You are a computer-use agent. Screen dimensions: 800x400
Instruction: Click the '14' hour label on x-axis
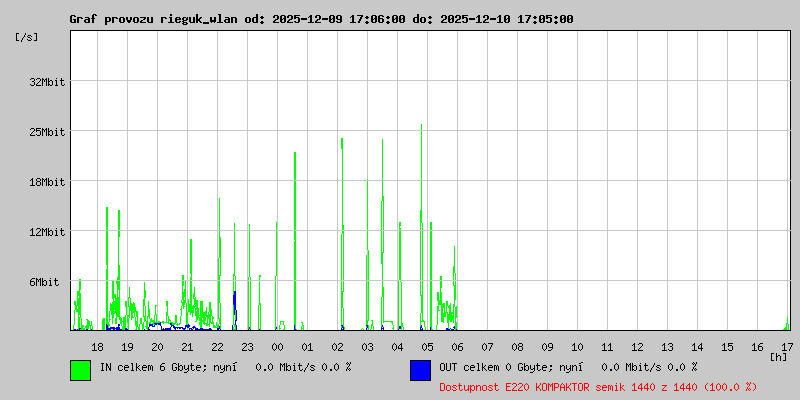tap(697, 347)
